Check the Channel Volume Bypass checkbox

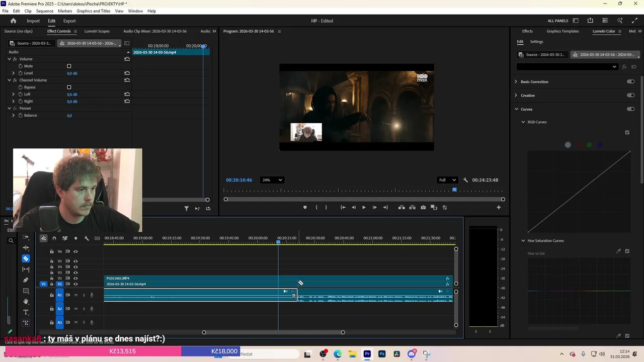coord(69,87)
